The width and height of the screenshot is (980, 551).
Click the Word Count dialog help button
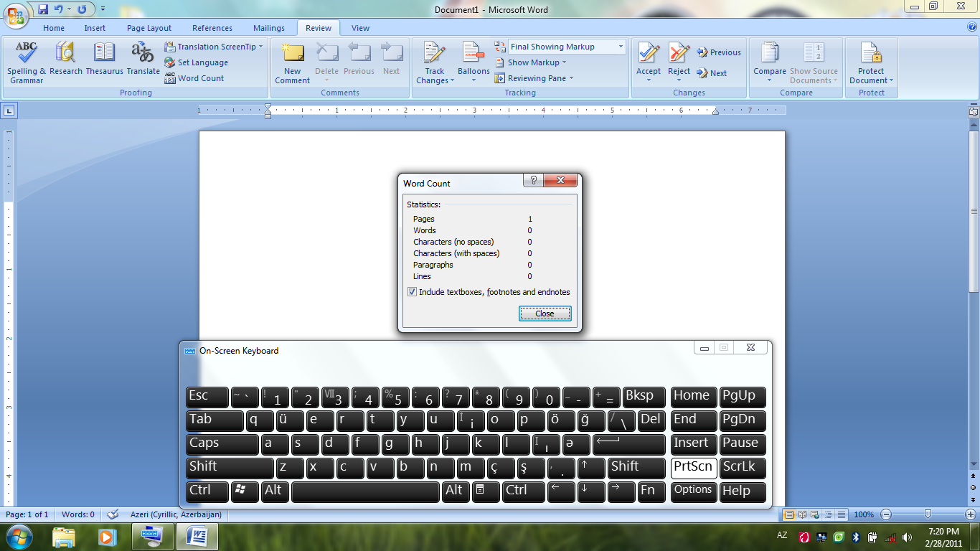coord(533,180)
